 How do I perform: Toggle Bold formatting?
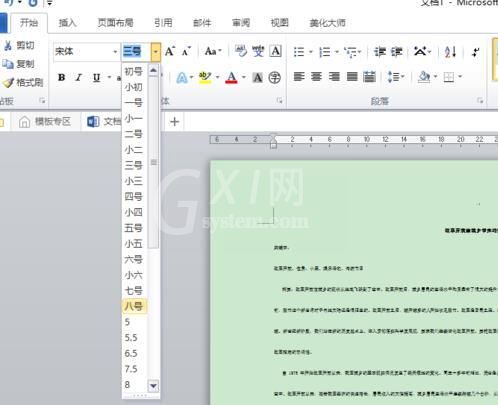coord(61,77)
